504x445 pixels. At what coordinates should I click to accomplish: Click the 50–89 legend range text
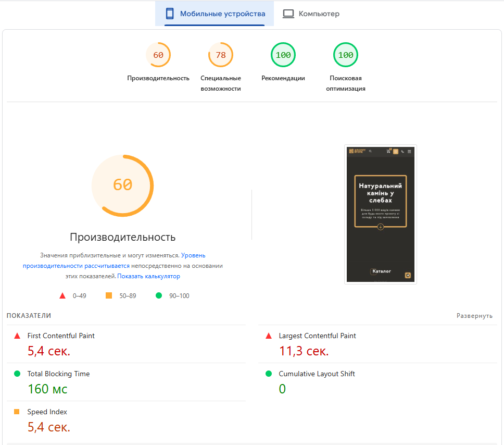tap(128, 295)
